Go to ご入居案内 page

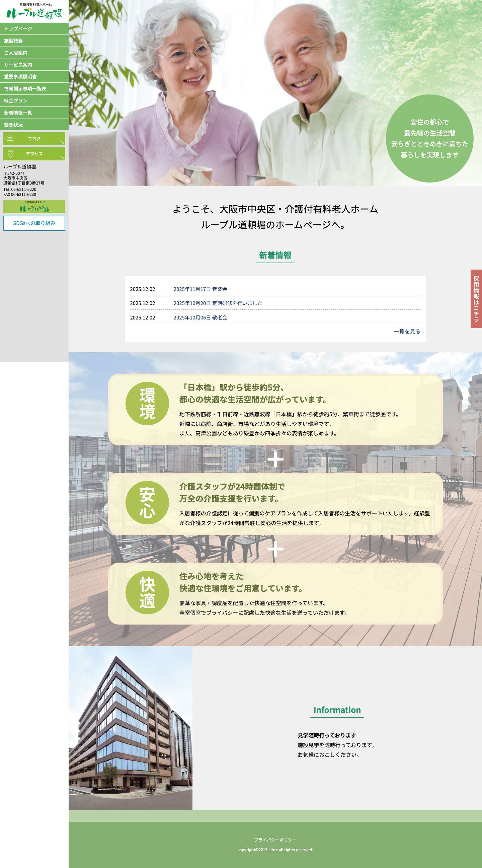pyautogui.click(x=34, y=53)
